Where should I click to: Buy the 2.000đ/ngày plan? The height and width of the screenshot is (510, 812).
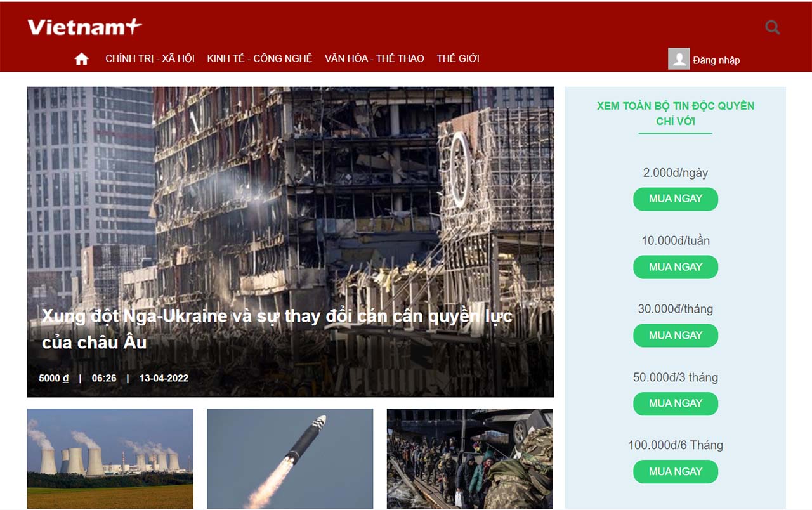click(676, 199)
